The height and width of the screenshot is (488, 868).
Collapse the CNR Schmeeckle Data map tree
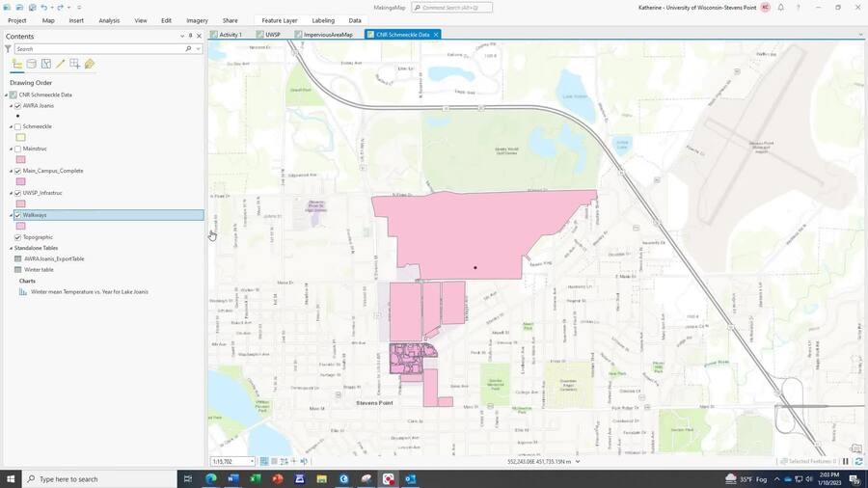(x=7, y=95)
